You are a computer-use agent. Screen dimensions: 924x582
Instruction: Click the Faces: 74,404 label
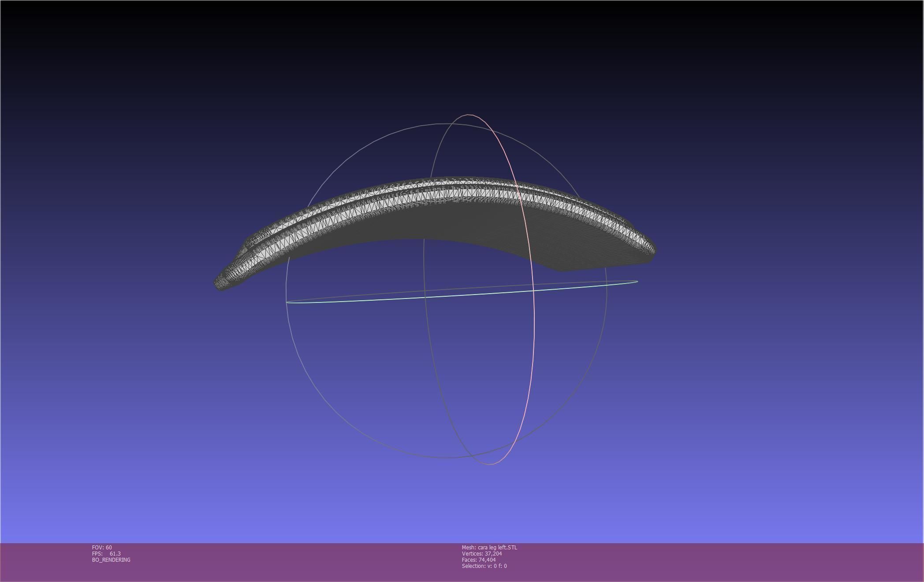479,560
